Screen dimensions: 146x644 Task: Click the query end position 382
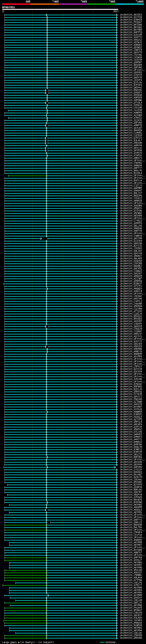coord(115,11)
